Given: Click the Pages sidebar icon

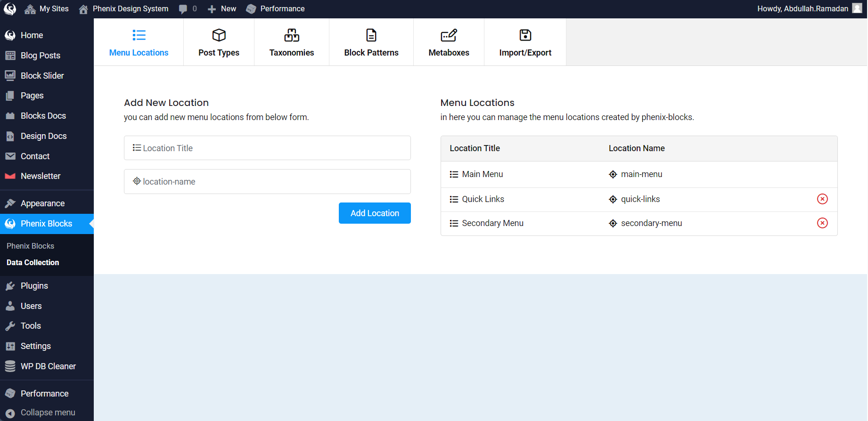Looking at the screenshot, I should pyautogui.click(x=10, y=96).
